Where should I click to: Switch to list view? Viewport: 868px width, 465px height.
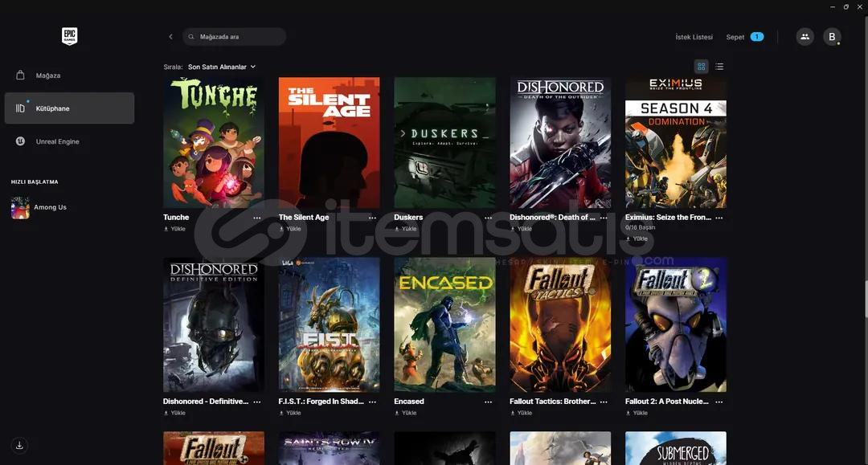point(719,67)
